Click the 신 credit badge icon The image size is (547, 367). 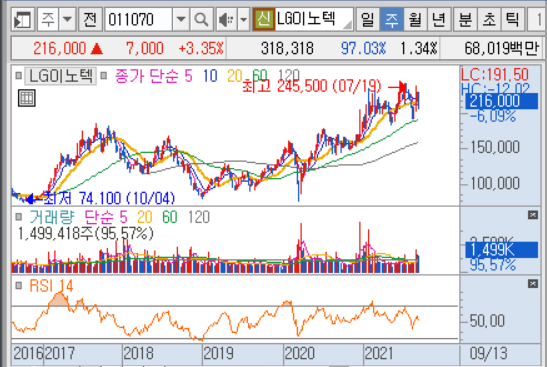click(x=264, y=20)
